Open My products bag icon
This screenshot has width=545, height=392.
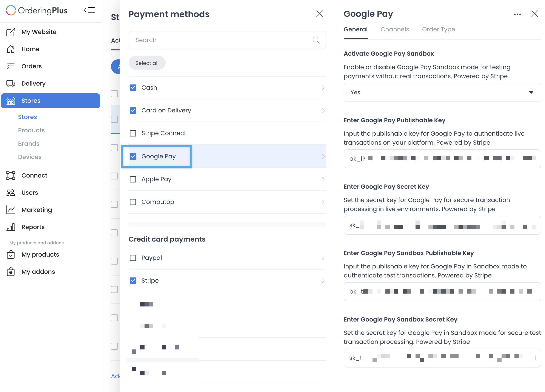click(11, 254)
